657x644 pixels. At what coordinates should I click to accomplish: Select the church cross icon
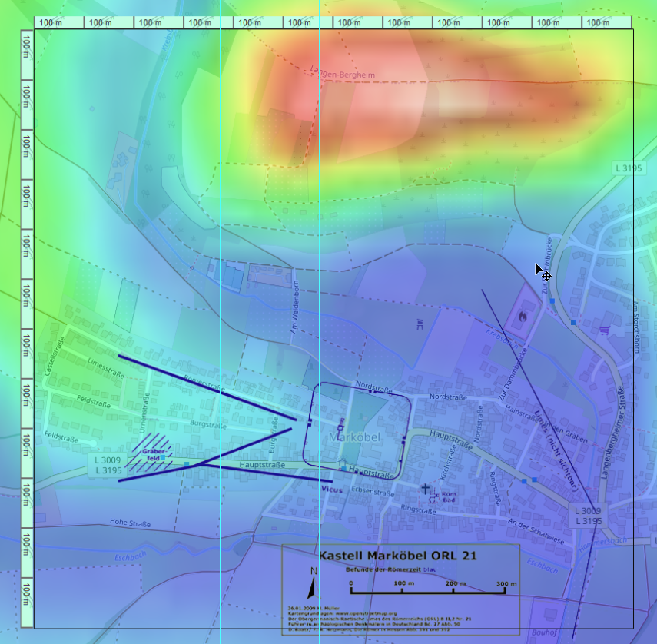pos(424,488)
